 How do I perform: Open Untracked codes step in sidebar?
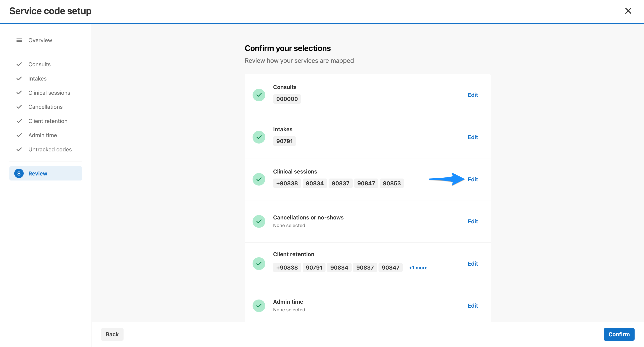[x=50, y=149]
